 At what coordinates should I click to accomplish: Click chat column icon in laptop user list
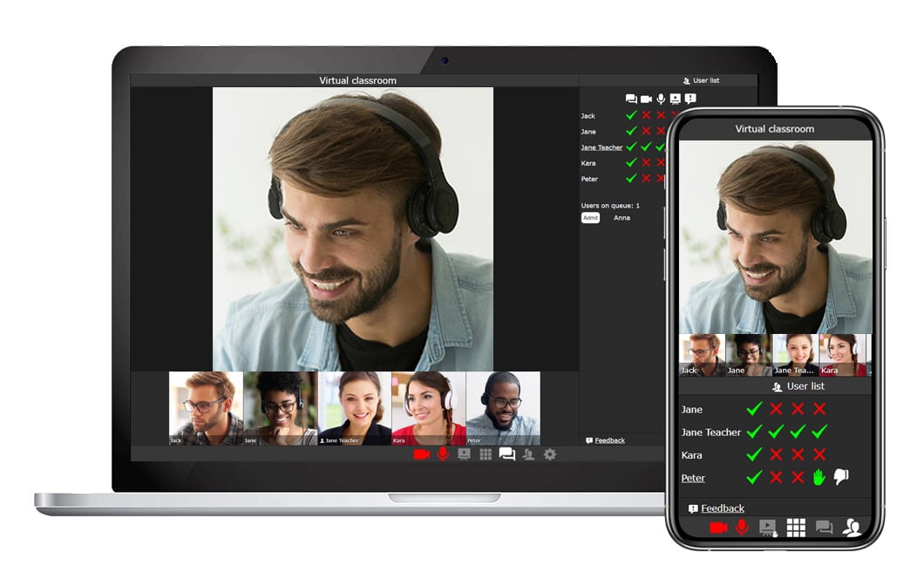[x=631, y=99]
